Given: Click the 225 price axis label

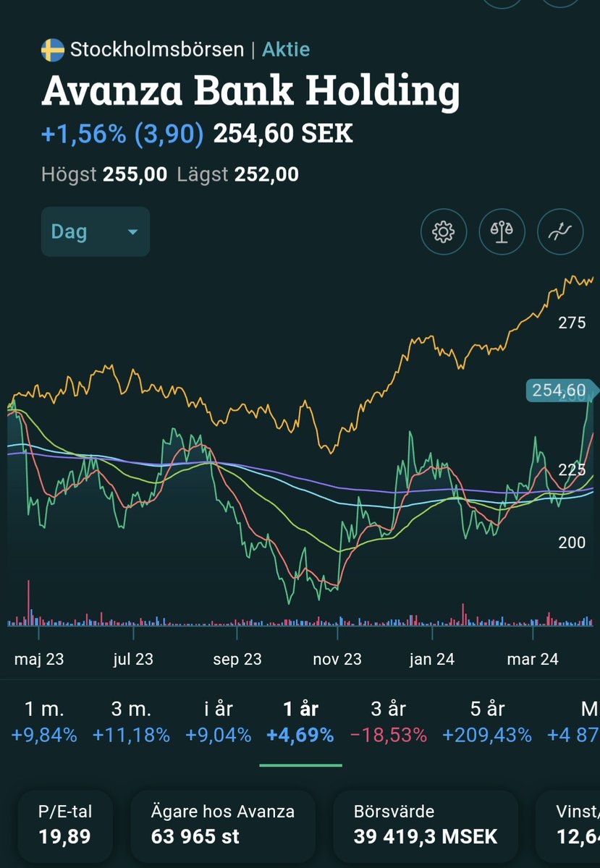Looking at the screenshot, I should click(572, 470).
